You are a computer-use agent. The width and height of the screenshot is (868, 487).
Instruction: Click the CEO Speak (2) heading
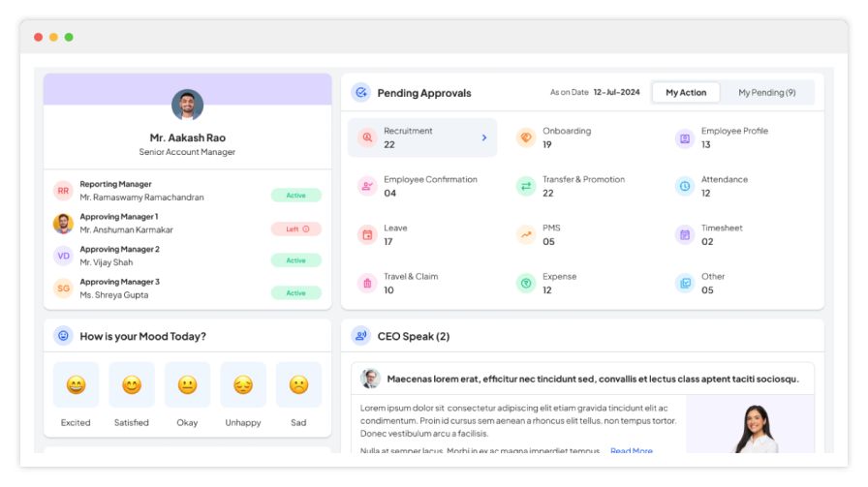[x=414, y=336]
